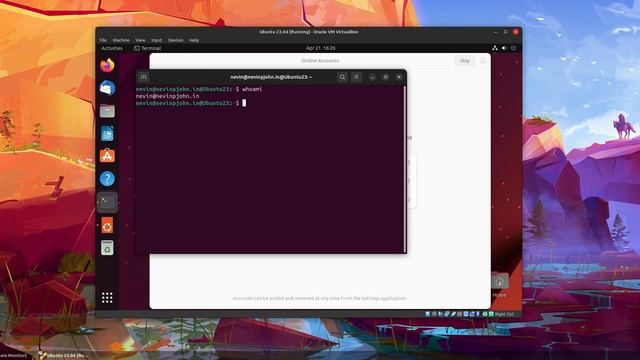Open Ubuntu Software store icon
The height and width of the screenshot is (360, 640).
point(107,156)
